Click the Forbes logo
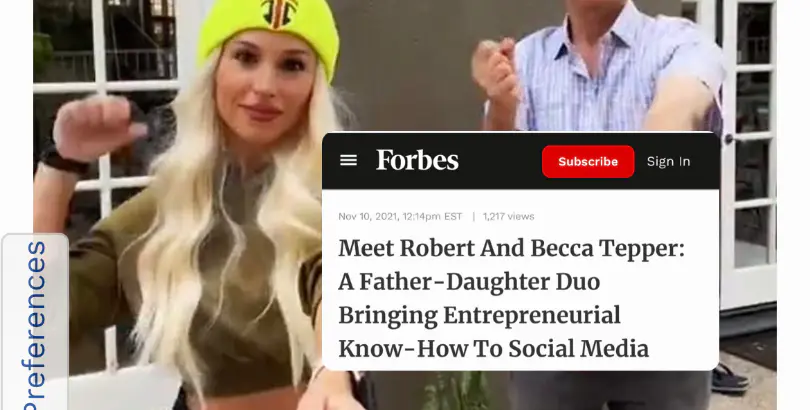 tap(417, 160)
